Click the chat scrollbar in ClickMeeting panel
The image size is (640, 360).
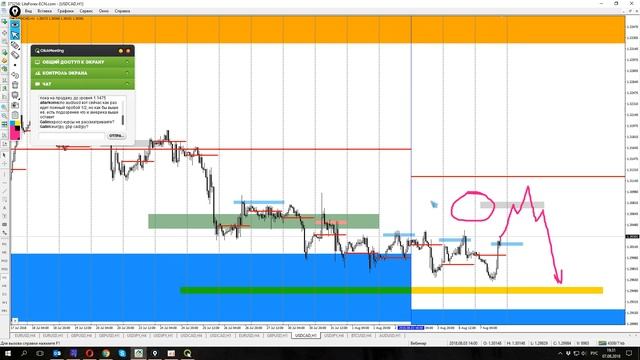coord(123,120)
